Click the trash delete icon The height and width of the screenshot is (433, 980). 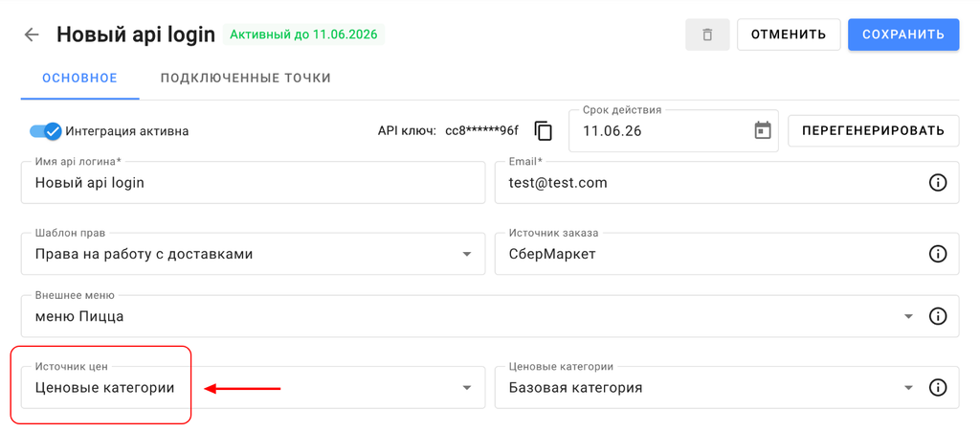(707, 34)
